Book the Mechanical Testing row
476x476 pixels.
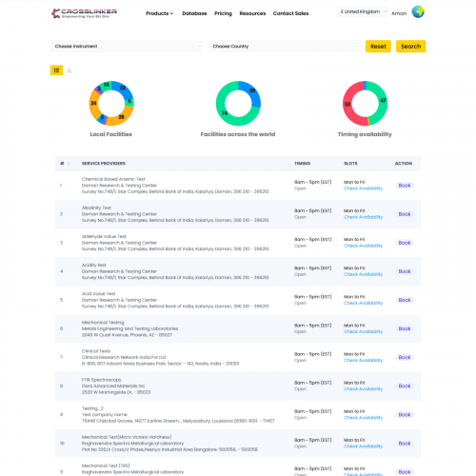tap(405, 328)
